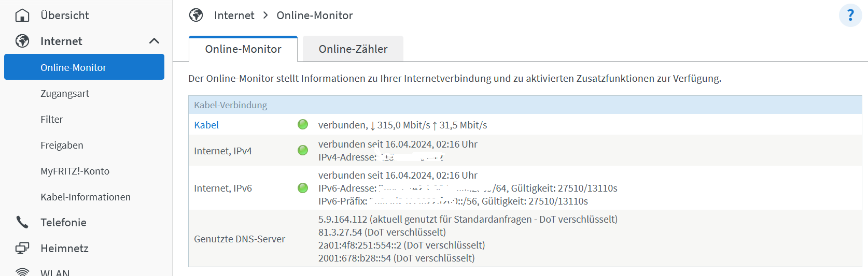
Task: Click the globe icon in the breadcrumb
Action: coord(196,15)
